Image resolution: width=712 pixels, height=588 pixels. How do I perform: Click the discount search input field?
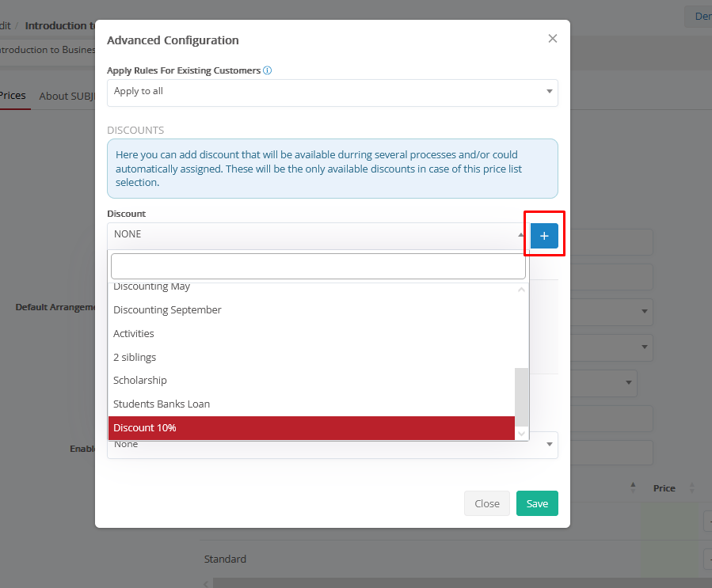pyautogui.click(x=318, y=266)
